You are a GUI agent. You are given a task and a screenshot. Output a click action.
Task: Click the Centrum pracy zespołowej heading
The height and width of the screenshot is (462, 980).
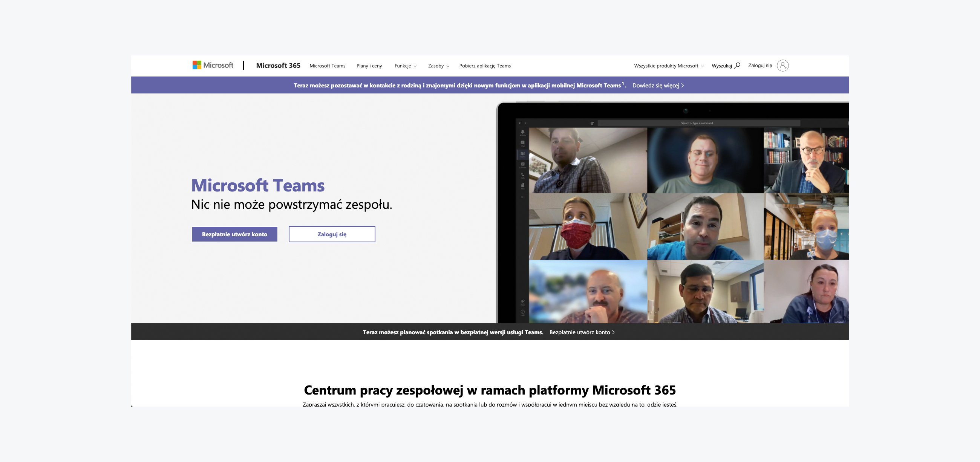click(490, 390)
